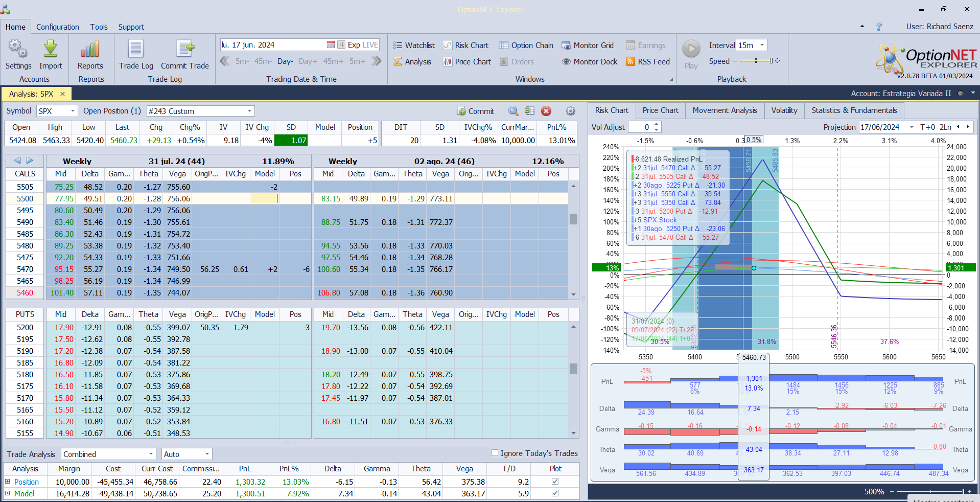Click the Commit Trade icon
980x502 pixels.
pyautogui.click(x=185, y=49)
